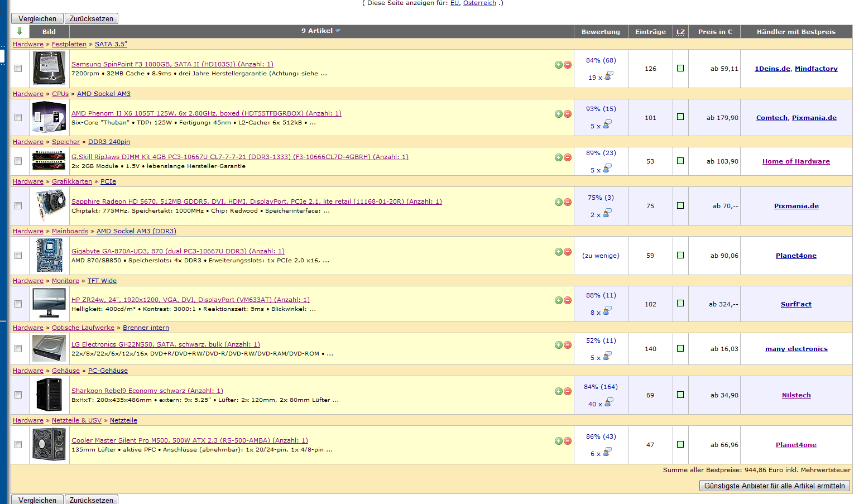Open many electronics dealer link
The height and width of the screenshot is (504, 859).
click(x=796, y=349)
